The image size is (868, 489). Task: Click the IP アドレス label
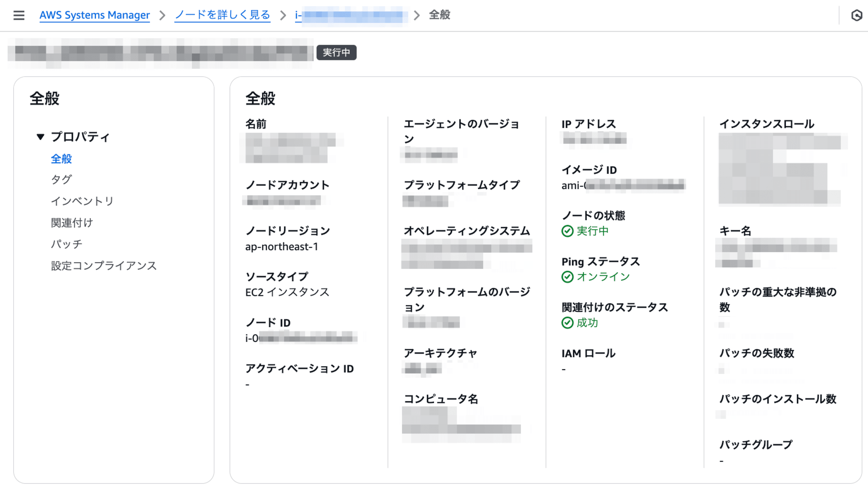pyautogui.click(x=589, y=124)
